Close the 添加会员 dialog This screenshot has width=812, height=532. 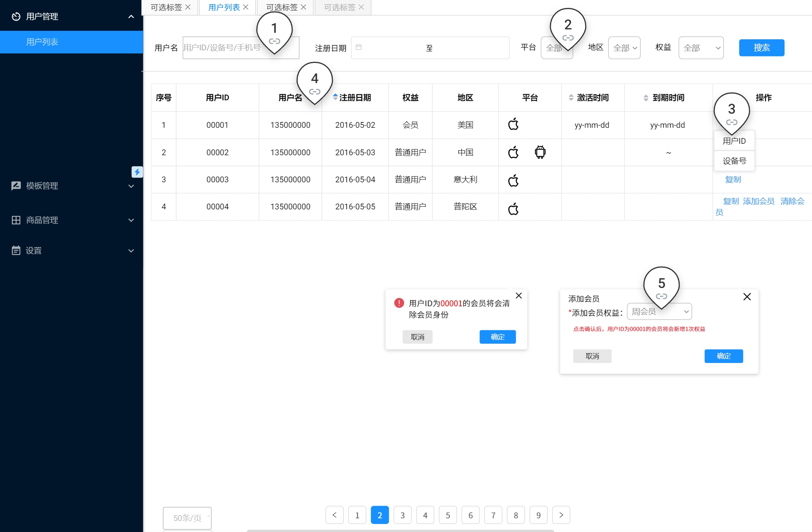pyautogui.click(x=747, y=297)
